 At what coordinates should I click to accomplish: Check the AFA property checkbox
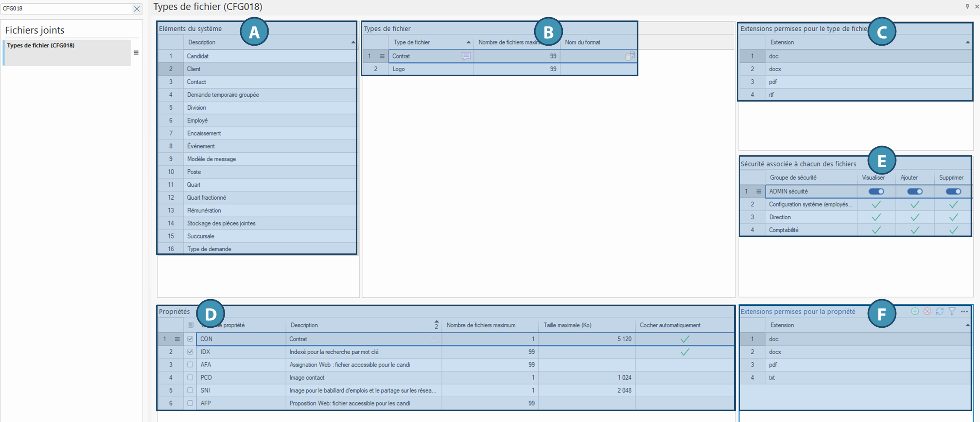pyautogui.click(x=190, y=365)
